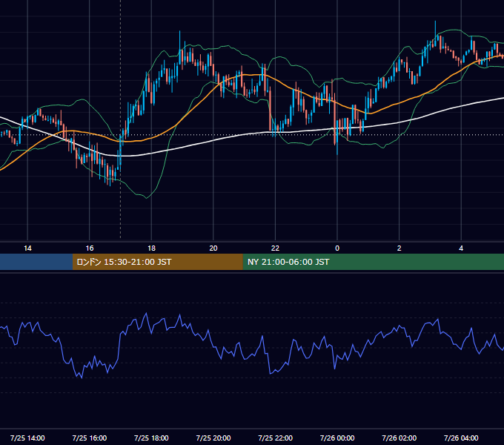Click the ロンドン 15:30-21:00 JST session bar

coord(157,262)
